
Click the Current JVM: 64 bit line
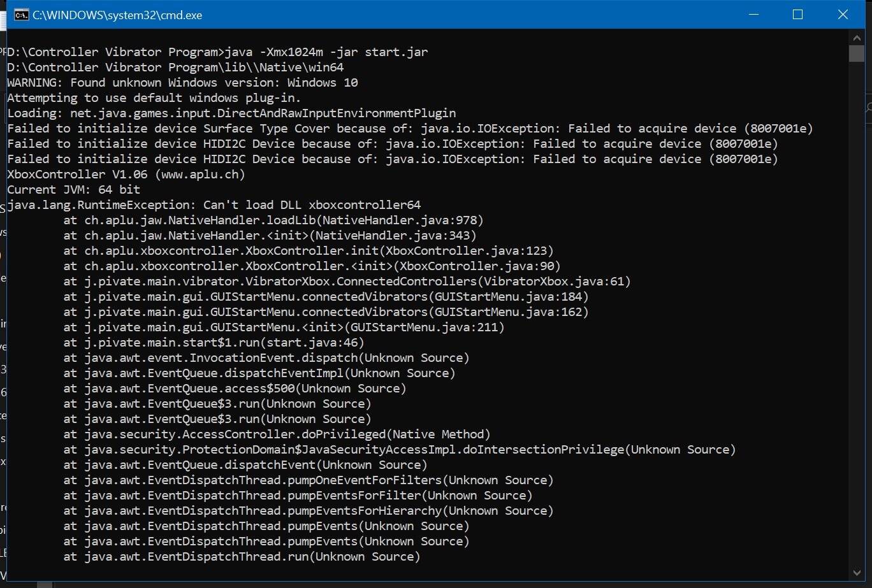click(x=73, y=190)
